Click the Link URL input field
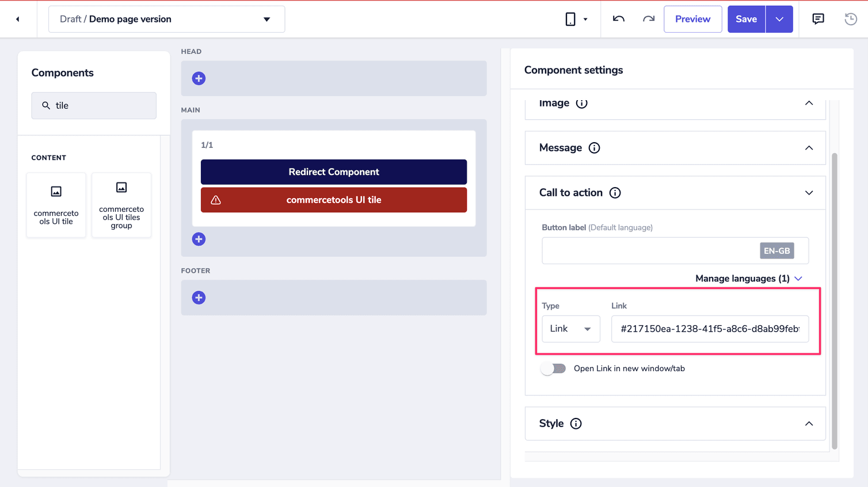The image size is (868, 487). coord(710,329)
